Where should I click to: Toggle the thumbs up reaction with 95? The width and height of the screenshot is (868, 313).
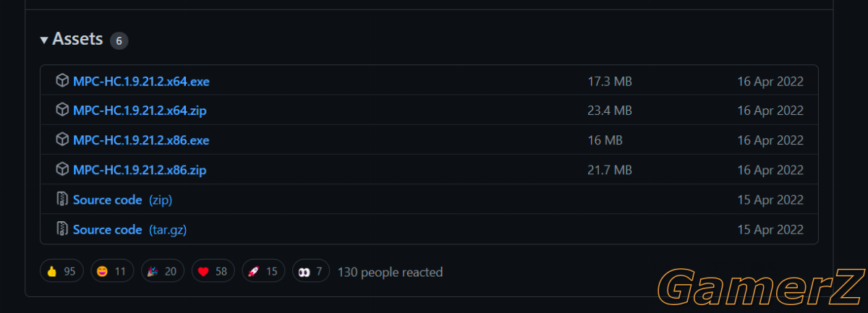[61, 272]
